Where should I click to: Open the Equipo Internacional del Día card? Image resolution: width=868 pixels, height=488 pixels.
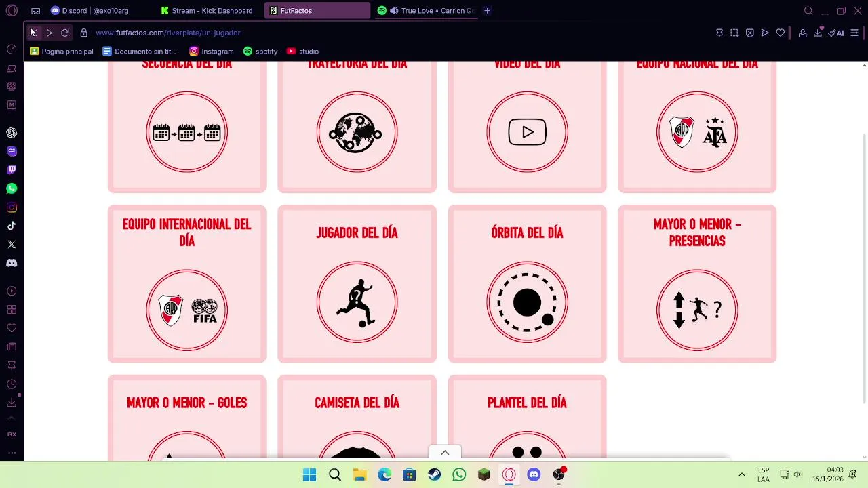click(187, 284)
